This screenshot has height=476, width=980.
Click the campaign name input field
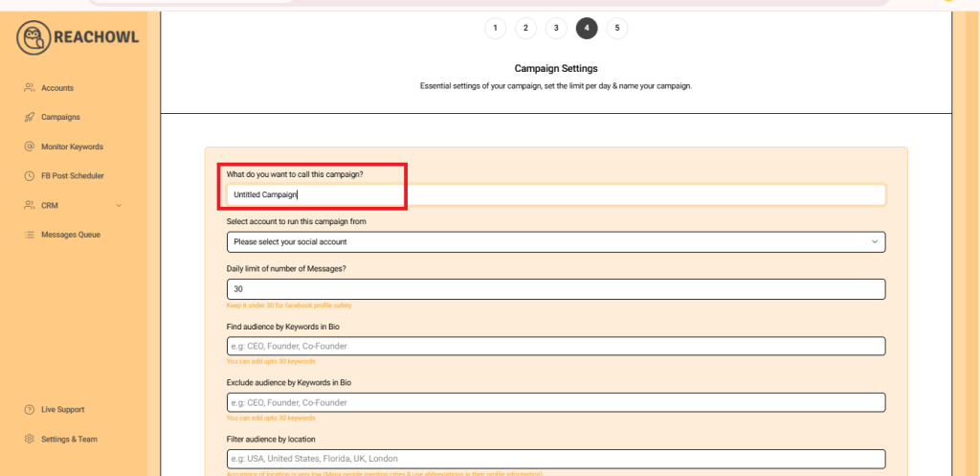coord(556,194)
